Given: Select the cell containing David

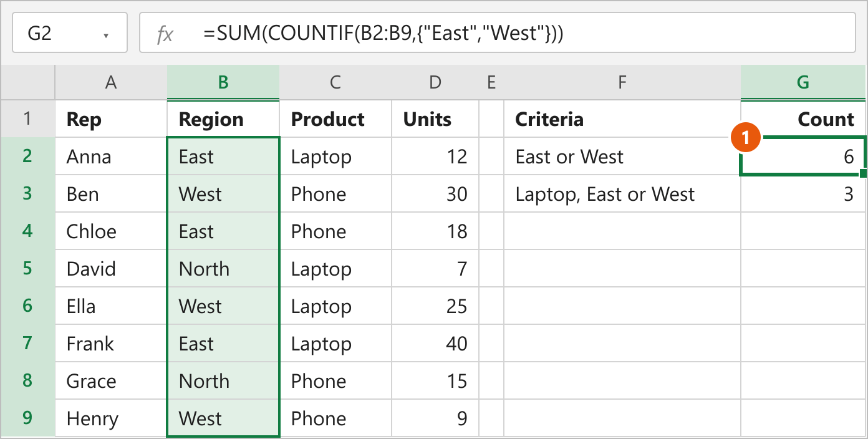Looking at the screenshot, I should tap(111, 268).
